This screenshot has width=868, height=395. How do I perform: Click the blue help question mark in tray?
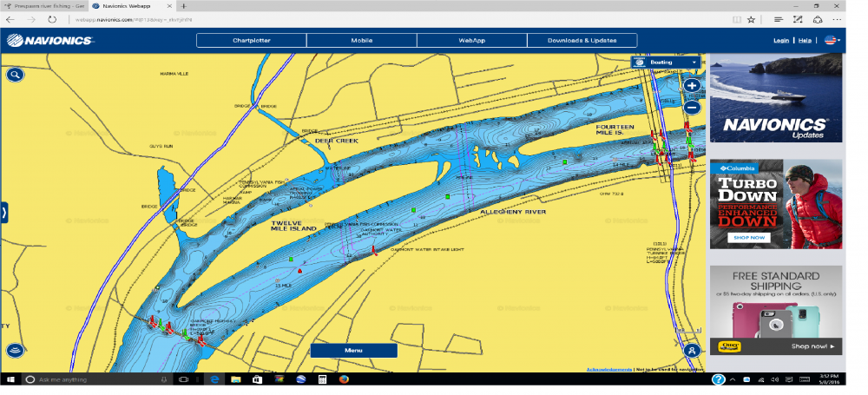pyautogui.click(x=718, y=379)
